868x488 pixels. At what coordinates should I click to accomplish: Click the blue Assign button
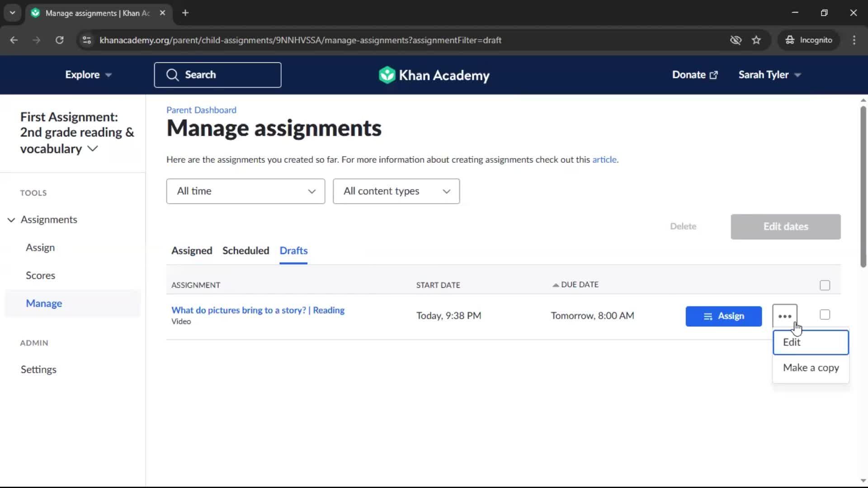723,316
